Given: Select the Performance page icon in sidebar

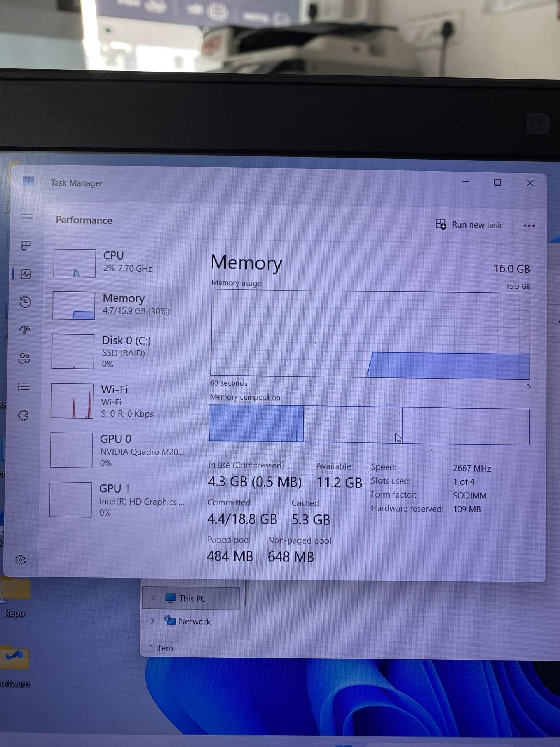Looking at the screenshot, I should pyautogui.click(x=26, y=274).
